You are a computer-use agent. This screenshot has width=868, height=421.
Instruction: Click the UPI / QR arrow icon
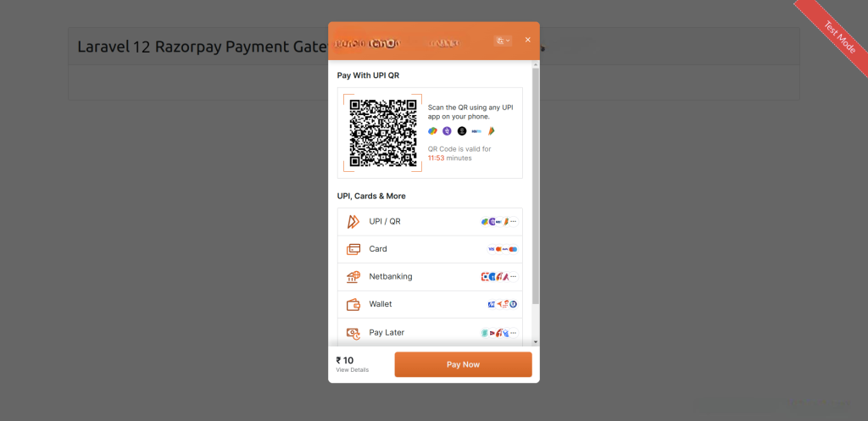[353, 222]
